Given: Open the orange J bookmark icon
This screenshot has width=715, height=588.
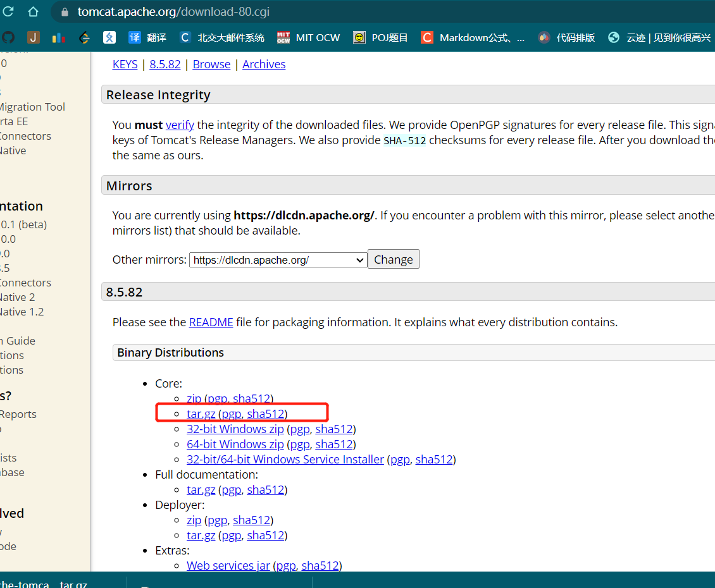Looking at the screenshot, I should [34, 37].
